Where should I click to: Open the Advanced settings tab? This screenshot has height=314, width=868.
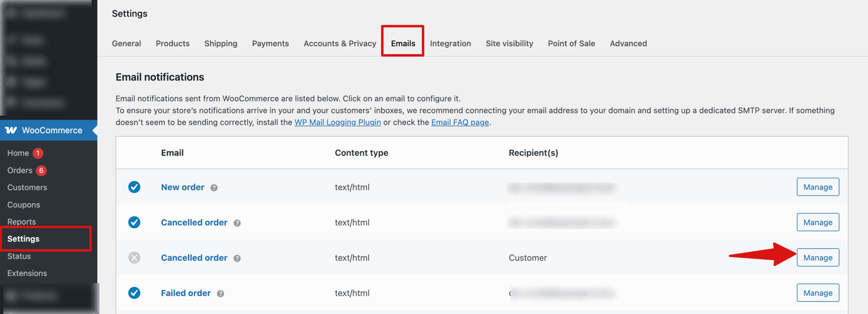[628, 43]
